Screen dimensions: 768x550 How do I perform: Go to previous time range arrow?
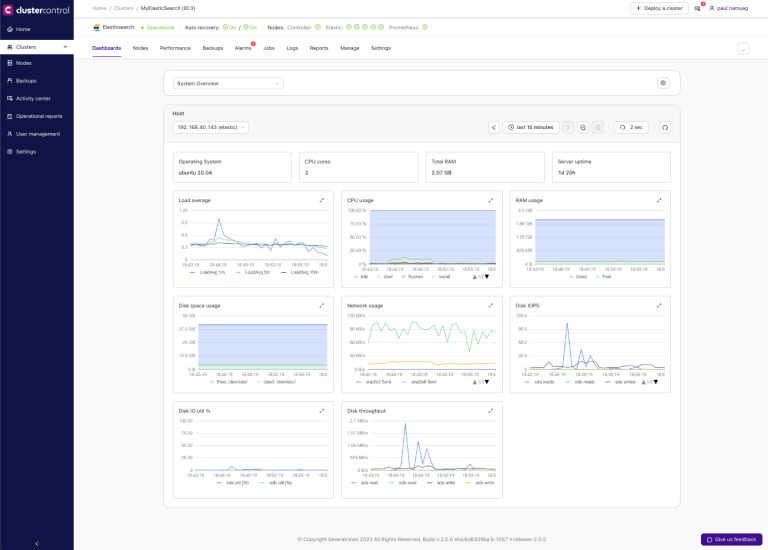point(493,127)
